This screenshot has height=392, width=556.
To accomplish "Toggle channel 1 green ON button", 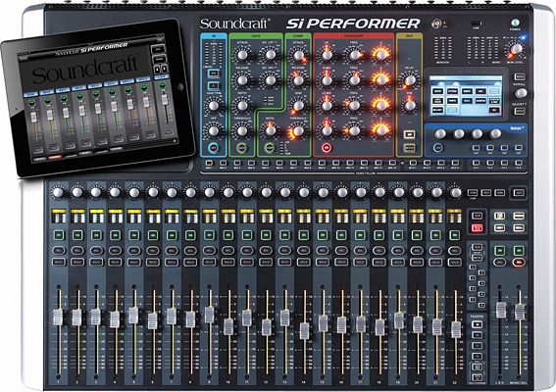I will (59, 234).
